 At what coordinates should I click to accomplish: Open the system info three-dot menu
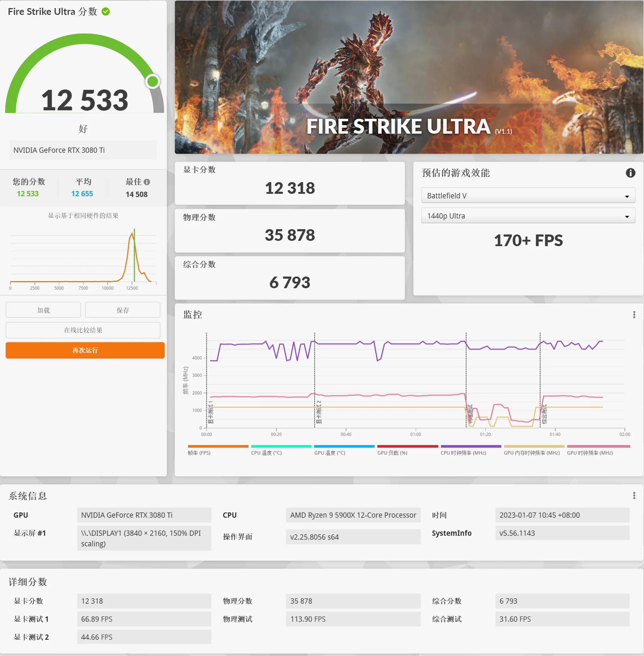(634, 495)
